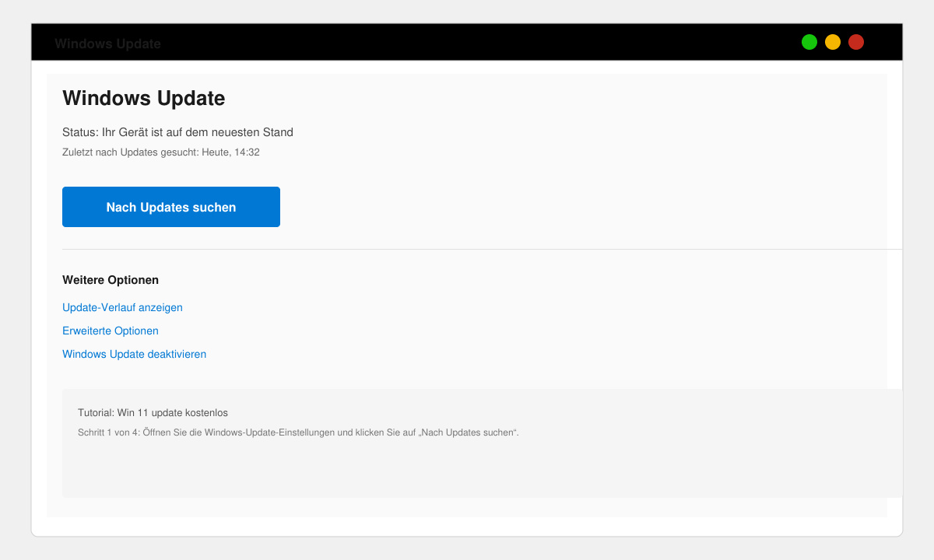Screen dimensions: 934x560
Task: Click the Weitere Optionen section heading
Action: [x=111, y=280]
